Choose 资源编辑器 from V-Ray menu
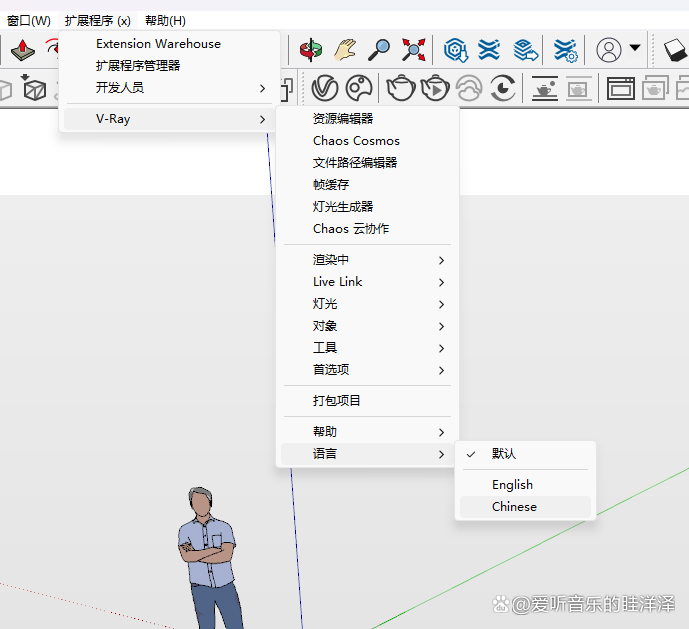Image resolution: width=689 pixels, height=629 pixels. click(367, 119)
